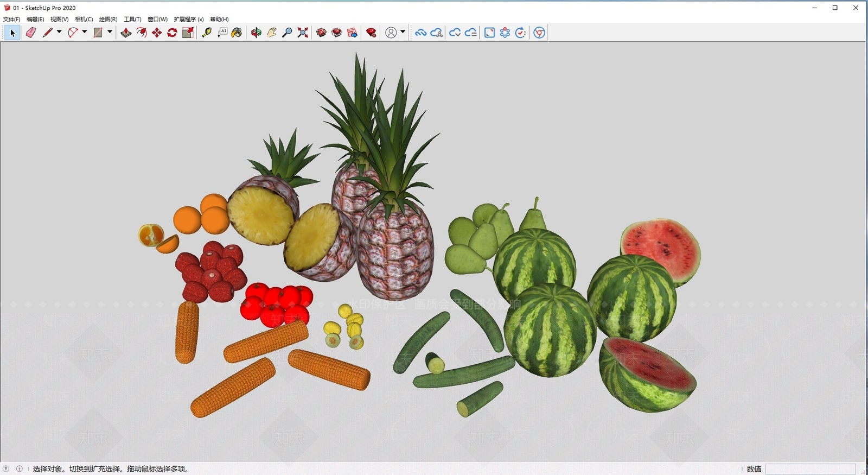This screenshot has height=475, width=868.
Task: Send model to LayOut
Action: click(352, 33)
